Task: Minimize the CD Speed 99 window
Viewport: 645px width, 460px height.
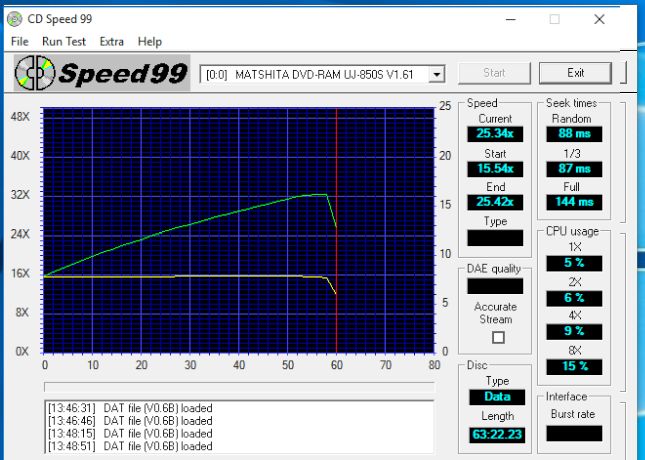Action: click(x=510, y=19)
